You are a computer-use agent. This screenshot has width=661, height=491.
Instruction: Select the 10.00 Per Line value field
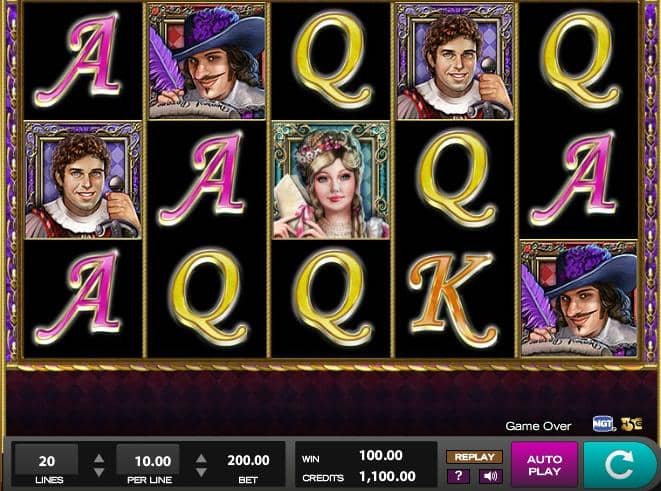coord(148,460)
